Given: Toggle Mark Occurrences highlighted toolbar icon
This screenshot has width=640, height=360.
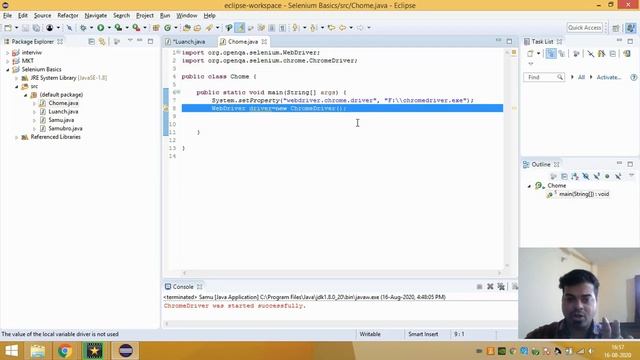Looking at the screenshot, I should point(240,28).
